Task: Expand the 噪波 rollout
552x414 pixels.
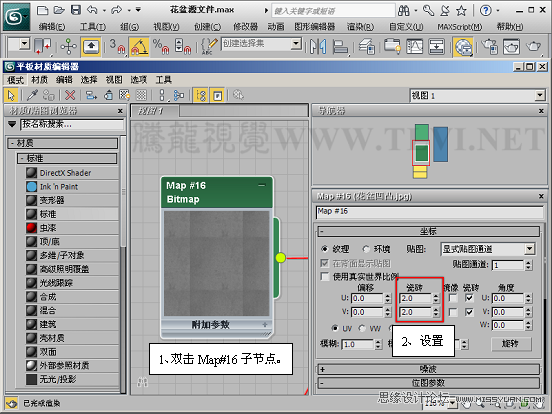Action: click(428, 369)
